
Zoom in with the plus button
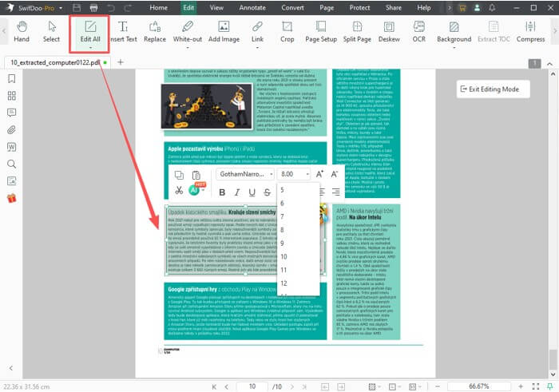pos(521,386)
